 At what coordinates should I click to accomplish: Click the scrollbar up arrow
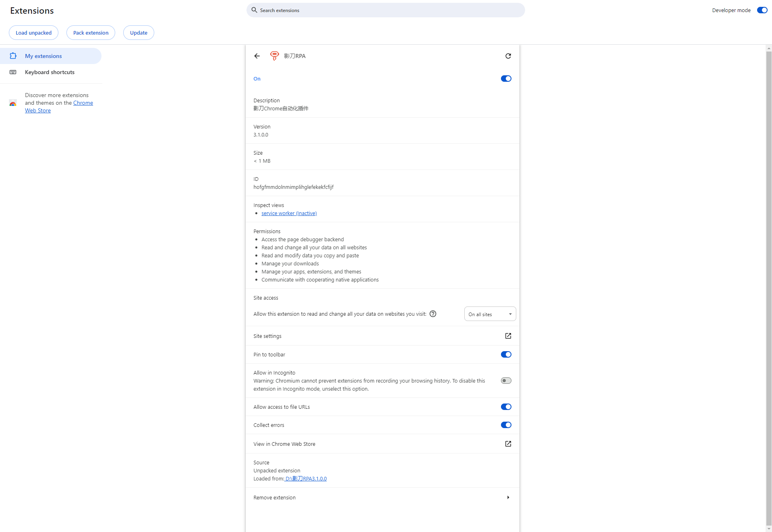pyautogui.click(x=769, y=48)
